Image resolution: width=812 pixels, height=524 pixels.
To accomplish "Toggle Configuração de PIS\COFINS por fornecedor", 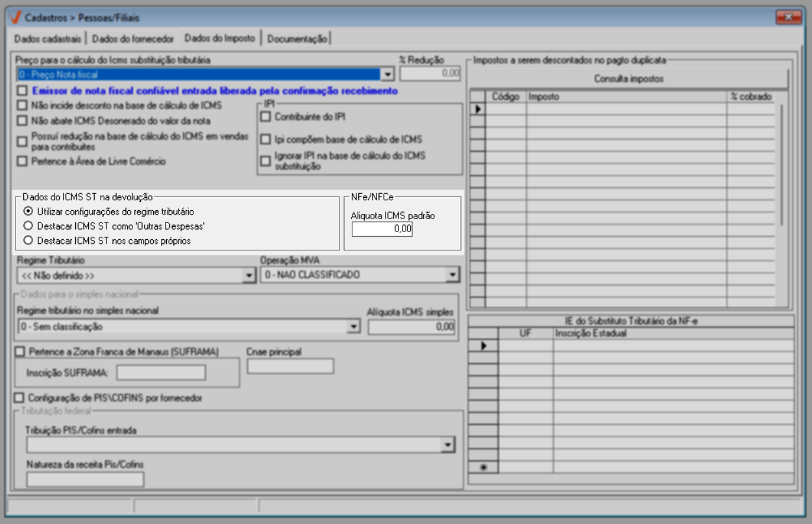I will tap(21, 398).
